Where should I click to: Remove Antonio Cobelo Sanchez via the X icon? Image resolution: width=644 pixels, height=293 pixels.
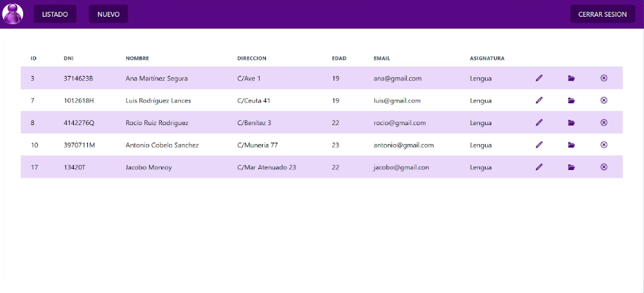(x=604, y=145)
